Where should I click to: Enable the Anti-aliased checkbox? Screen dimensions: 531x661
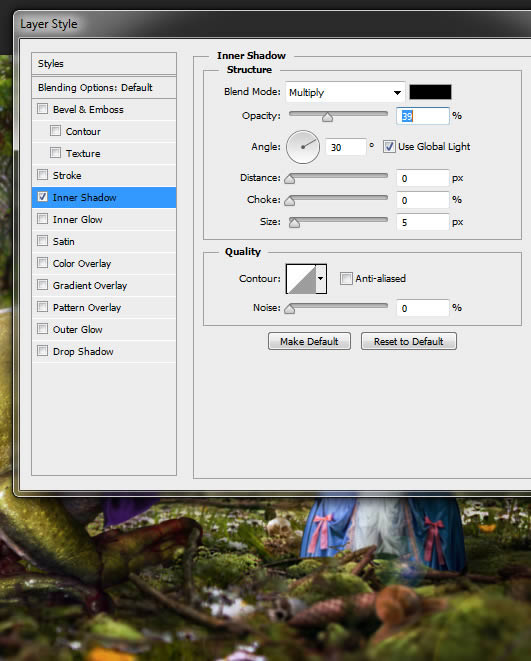coord(346,278)
